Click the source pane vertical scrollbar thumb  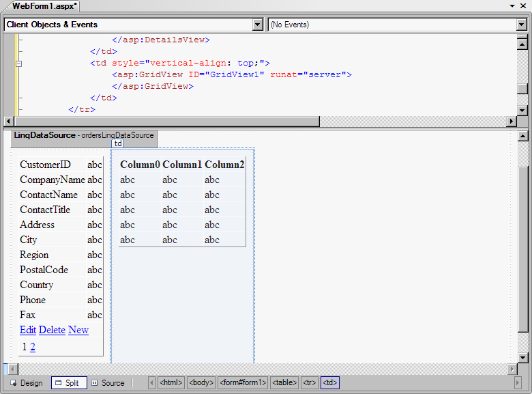click(x=522, y=88)
